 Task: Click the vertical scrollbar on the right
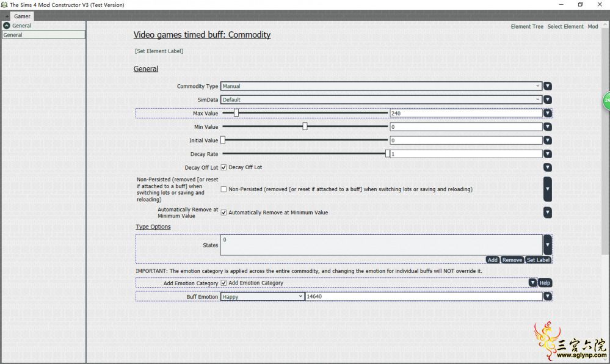pyautogui.click(x=605, y=140)
